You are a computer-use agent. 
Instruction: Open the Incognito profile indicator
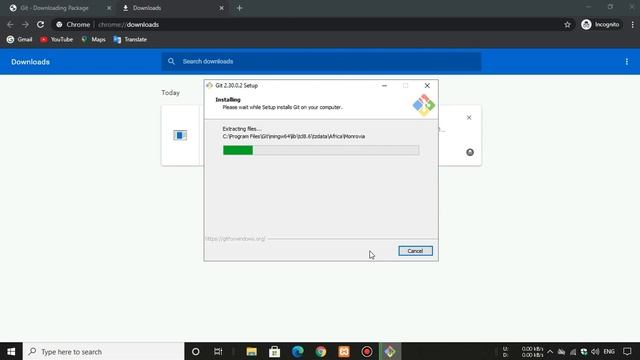tap(600, 24)
